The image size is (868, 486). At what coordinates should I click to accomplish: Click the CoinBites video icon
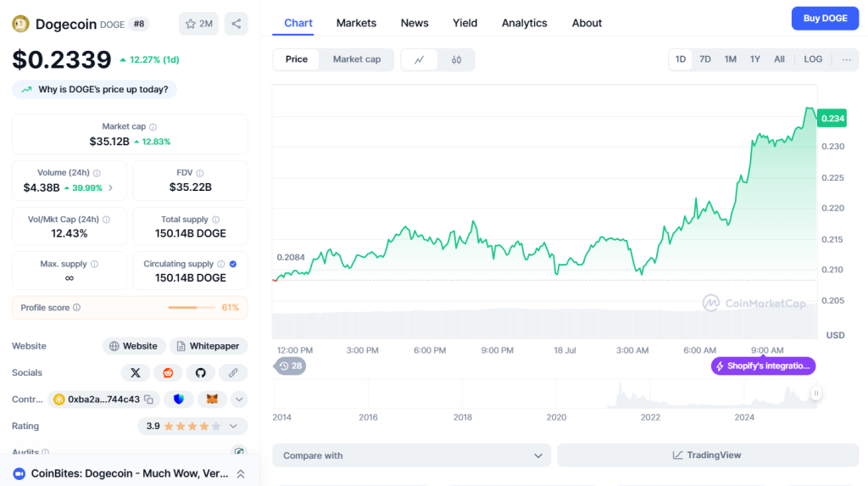pos(19,474)
